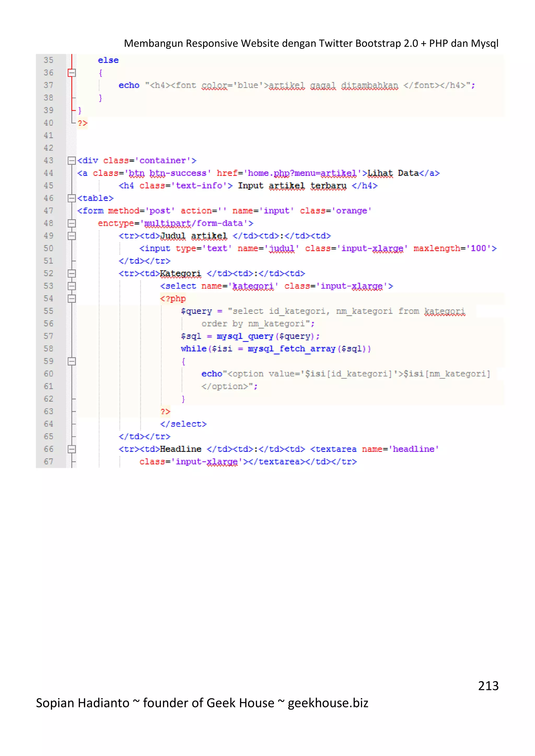Screen dimensions: 535x756
Task: Click 'Lihat Data' link text on line 44
Action: pyautogui.click(x=393, y=173)
